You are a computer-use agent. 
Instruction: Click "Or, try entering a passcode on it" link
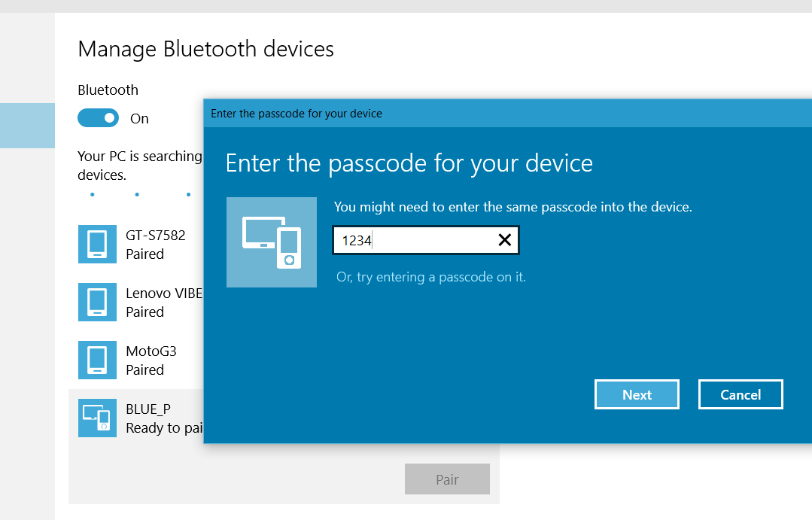pos(430,277)
